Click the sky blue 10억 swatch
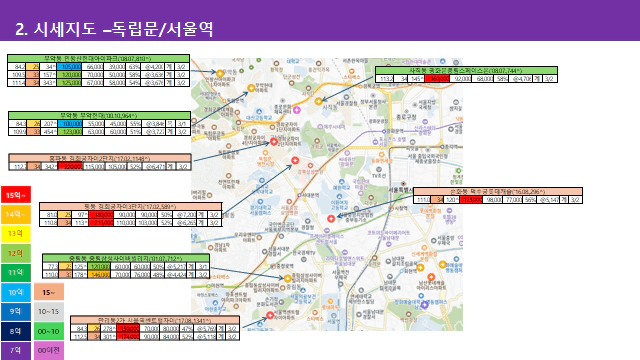 tap(16, 292)
